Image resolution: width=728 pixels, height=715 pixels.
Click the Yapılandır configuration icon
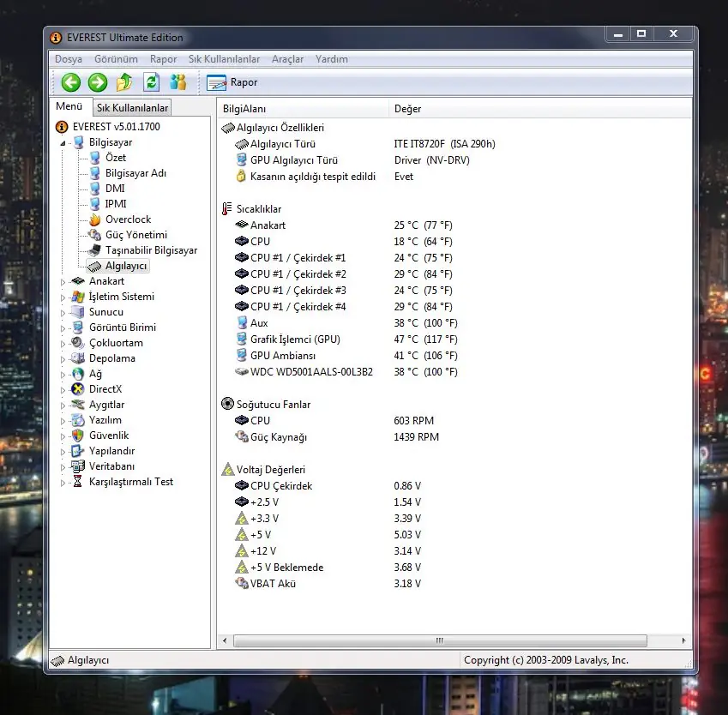77,450
